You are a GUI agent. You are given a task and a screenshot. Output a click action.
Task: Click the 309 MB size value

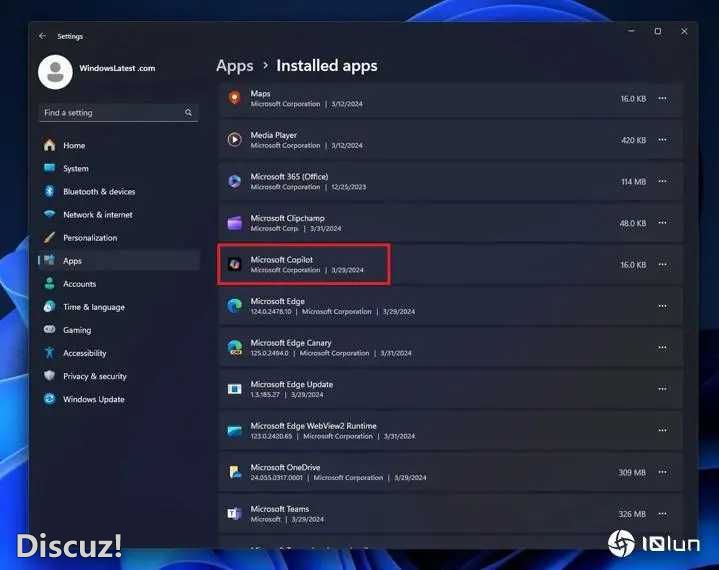tap(632, 472)
